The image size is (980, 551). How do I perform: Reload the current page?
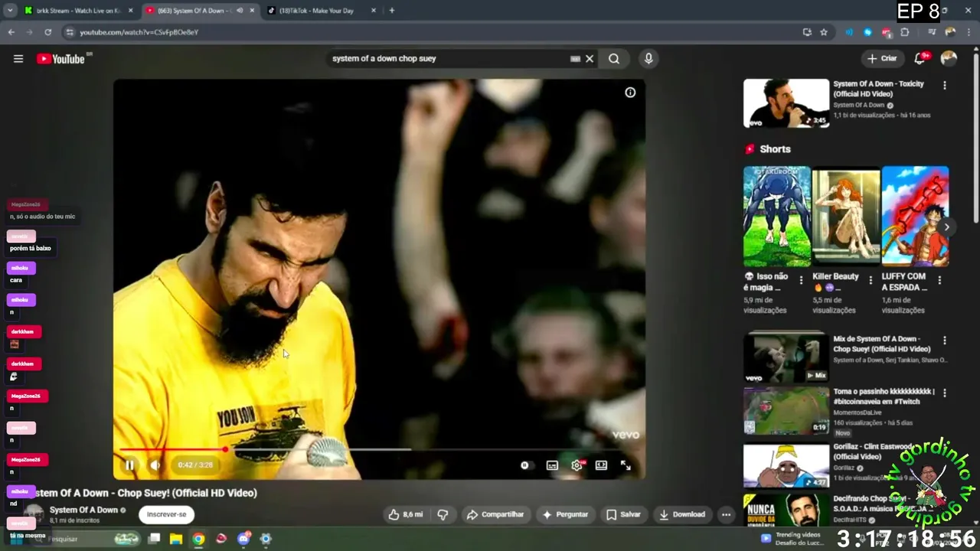(47, 32)
